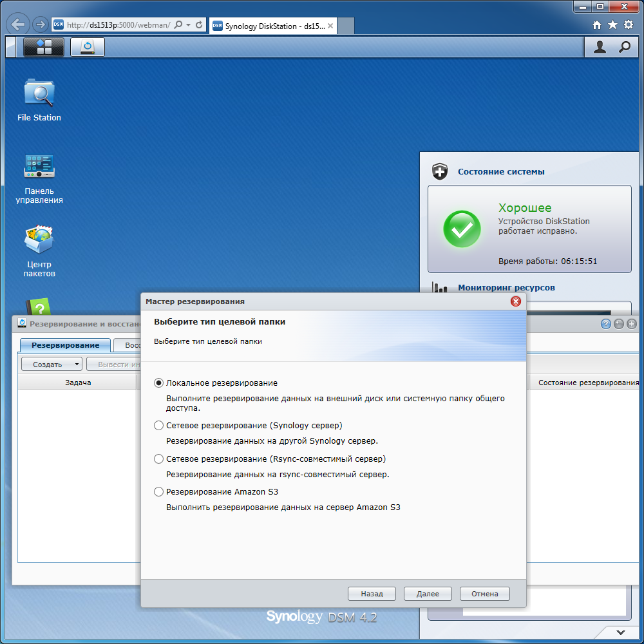This screenshot has height=644, width=644.
Task: Select Локальное резервирование option
Action: (158, 383)
